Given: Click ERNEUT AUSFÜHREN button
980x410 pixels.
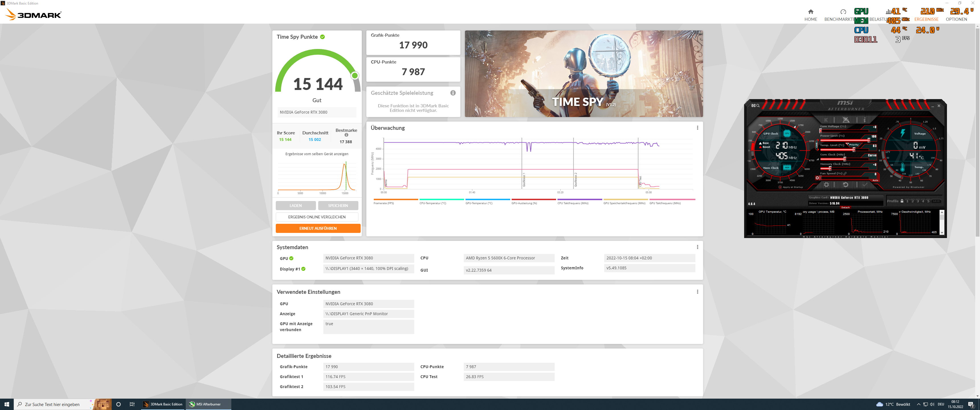Looking at the screenshot, I should (x=318, y=228).
